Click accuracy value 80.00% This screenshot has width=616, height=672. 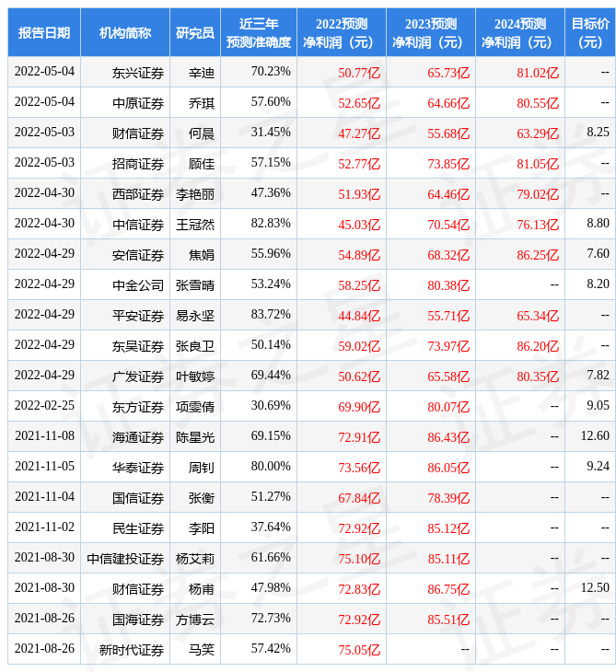pos(271,467)
